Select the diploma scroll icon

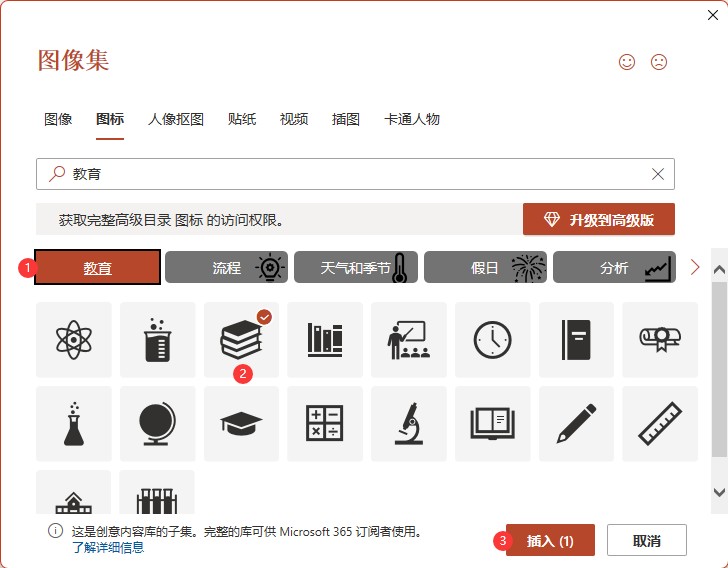click(x=660, y=339)
